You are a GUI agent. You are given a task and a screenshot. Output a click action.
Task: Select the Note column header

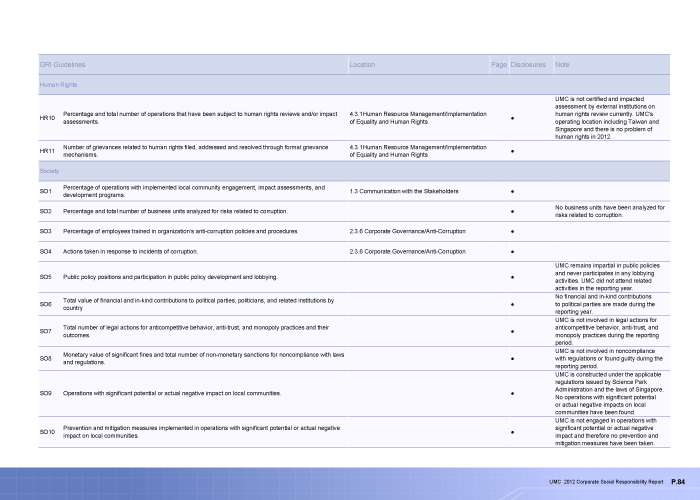click(x=561, y=64)
